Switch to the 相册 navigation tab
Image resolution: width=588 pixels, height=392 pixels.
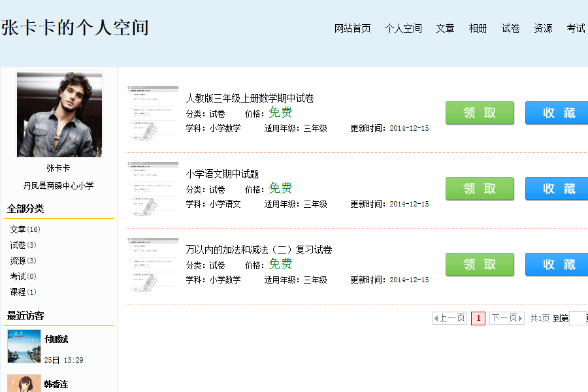(x=478, y=28)
